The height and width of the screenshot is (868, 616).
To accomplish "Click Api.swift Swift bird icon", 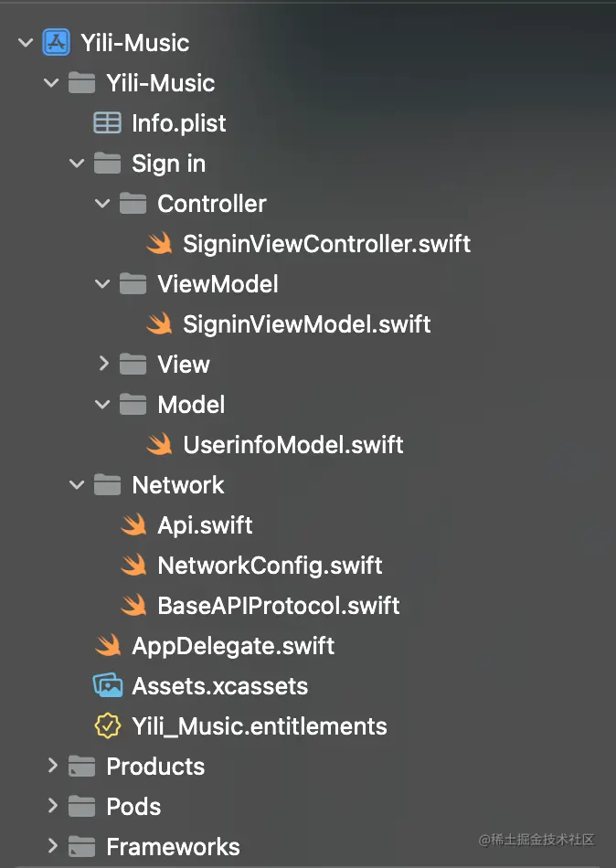I will click(x=133, y=524).
